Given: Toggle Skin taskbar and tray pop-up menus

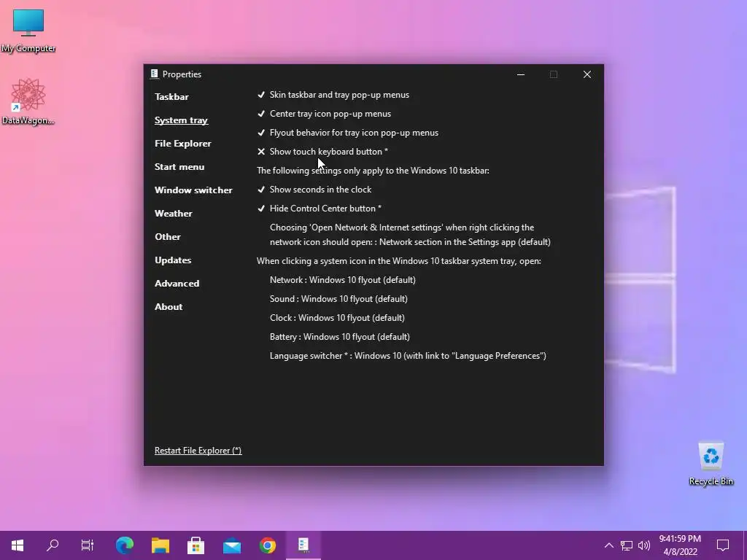Looking at the screenshot, I should click(x=333, y=95).
